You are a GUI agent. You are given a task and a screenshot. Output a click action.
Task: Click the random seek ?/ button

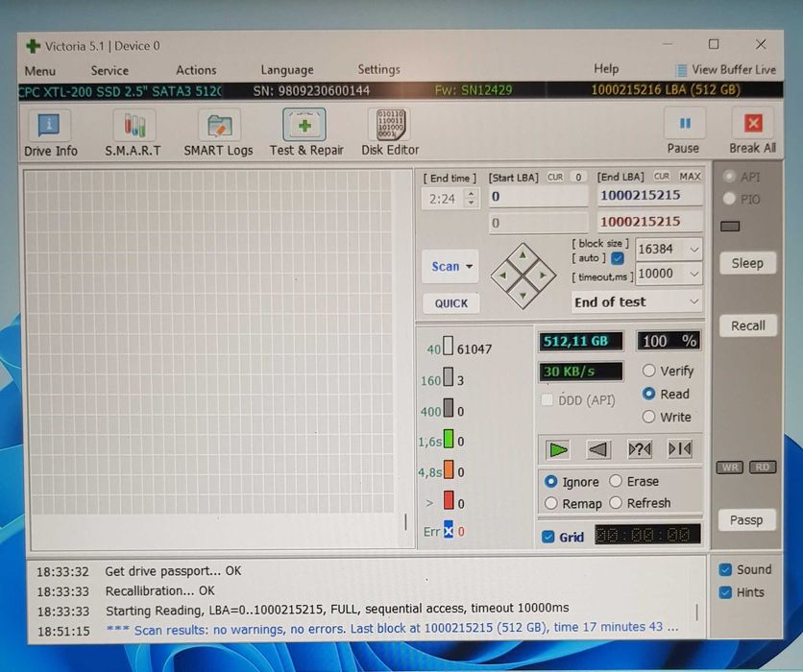pos(639,449)
